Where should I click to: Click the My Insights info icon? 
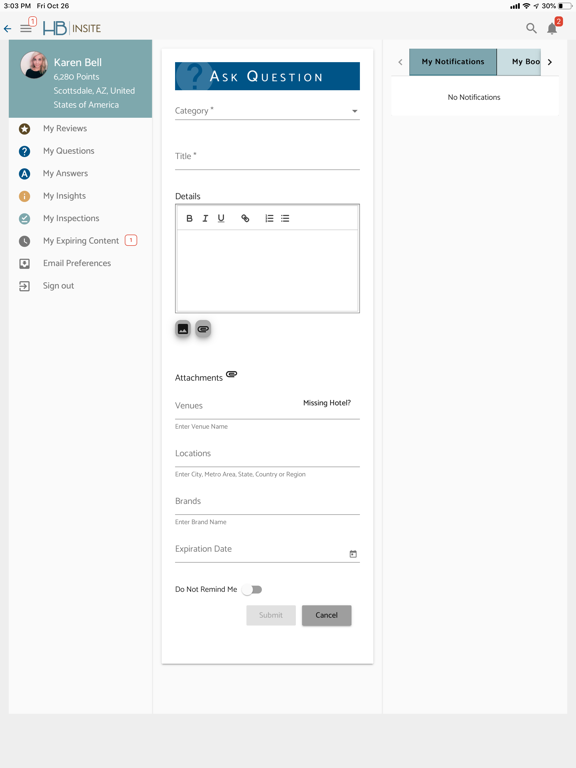click(24, 196)
